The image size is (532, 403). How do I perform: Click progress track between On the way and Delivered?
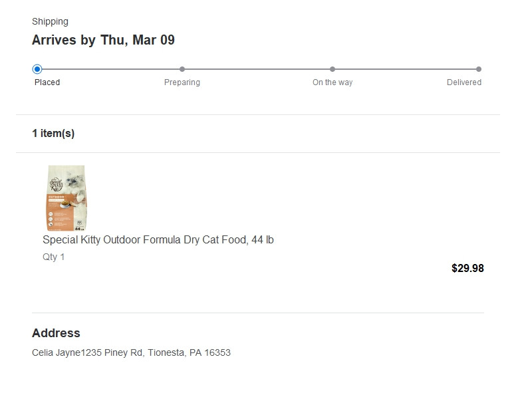click(406, 69)
